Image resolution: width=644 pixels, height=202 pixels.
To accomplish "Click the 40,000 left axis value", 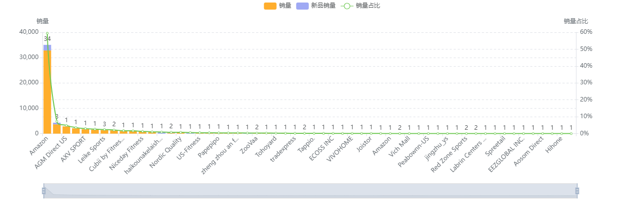I will pyautogui.click(x=29, y=32).
